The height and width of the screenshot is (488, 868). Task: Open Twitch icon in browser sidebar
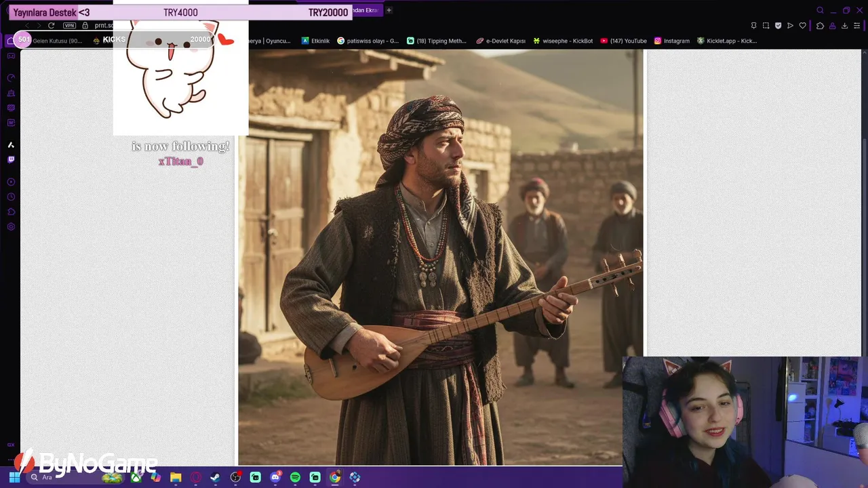pos(11,160)
